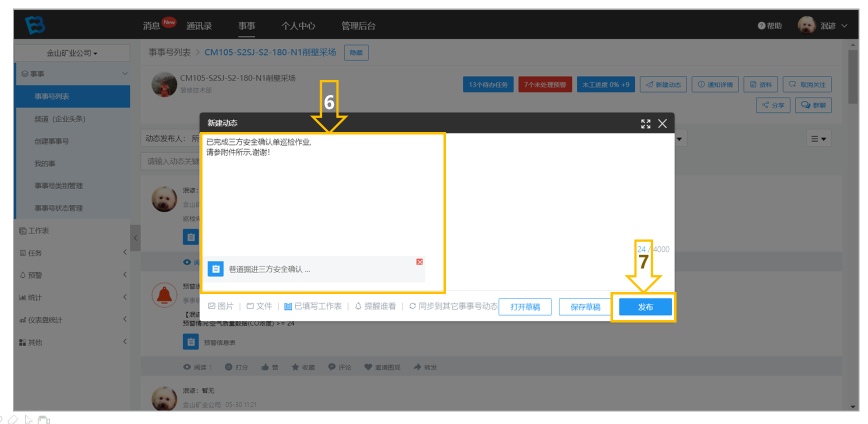The width and height of the screenshot is (868, 424).
Task: Open the 预警信息表 worksheet icon
Action: tap(190, 342)
